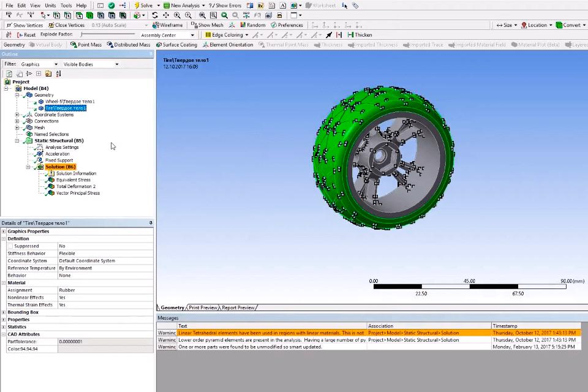
Task: Select the Geometry tab below the viewport
Action: pyautogui.click(x=172, y=307)
